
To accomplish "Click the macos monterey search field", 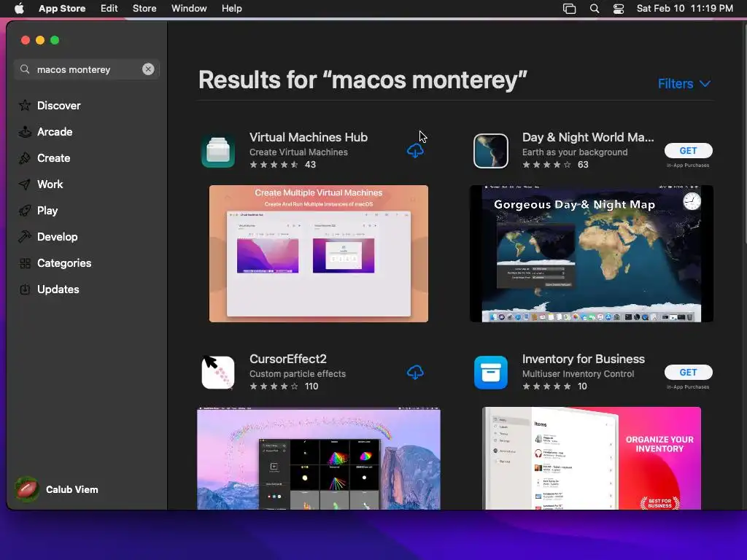I will point(87,69).
